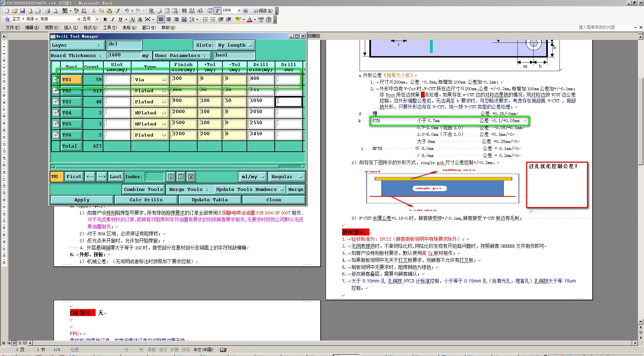Click the Styles and Formatting icon

pos(7,19)
